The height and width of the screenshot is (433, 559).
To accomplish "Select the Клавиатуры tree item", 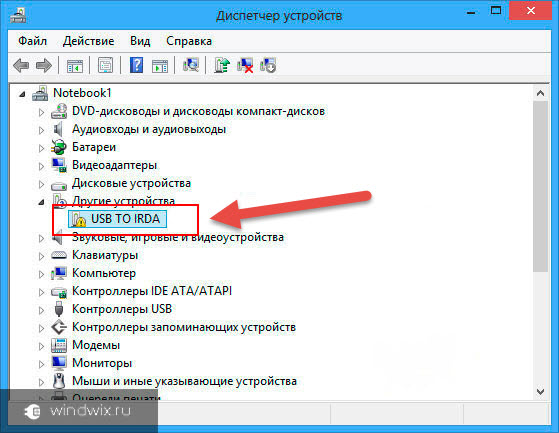I will [x=105, y=255].
